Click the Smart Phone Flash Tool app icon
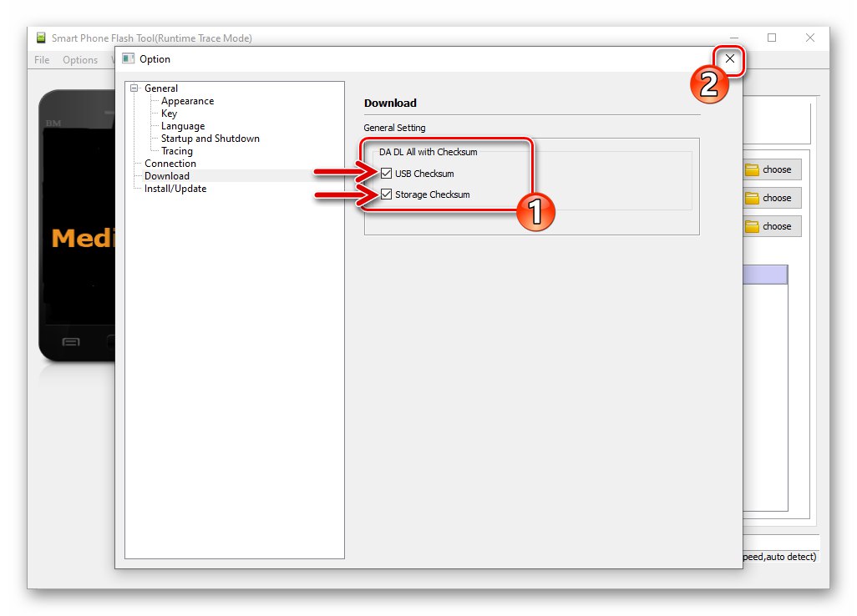Viewport: 857px width, 616px height. pyautogui.click(x=41, y=38)
